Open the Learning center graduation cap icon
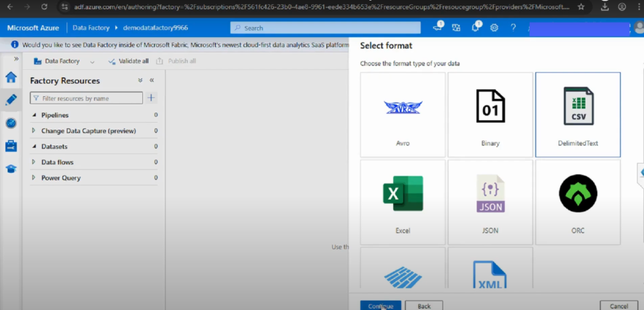 [11, 169]
